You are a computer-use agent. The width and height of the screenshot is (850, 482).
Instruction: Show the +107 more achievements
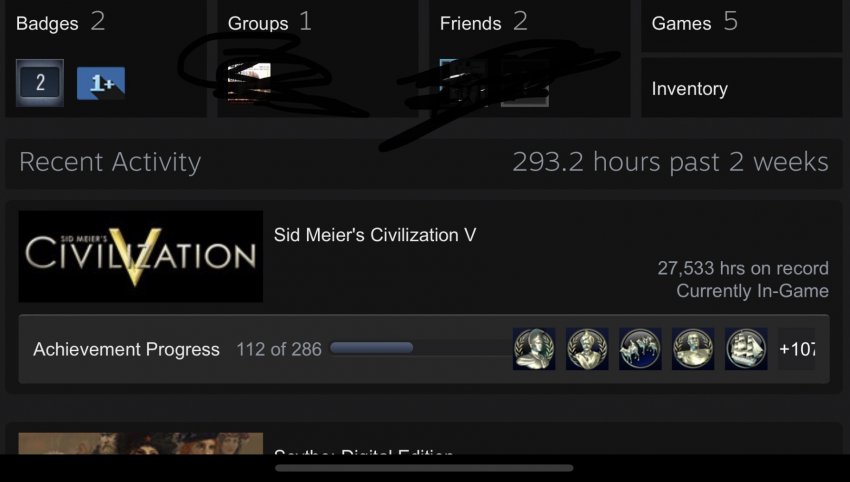[x=796, y=349]
